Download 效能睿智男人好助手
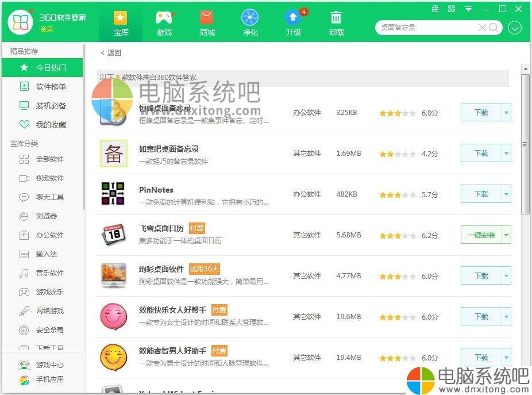Viewport: 532px width, 395px height. pos(481,357)
